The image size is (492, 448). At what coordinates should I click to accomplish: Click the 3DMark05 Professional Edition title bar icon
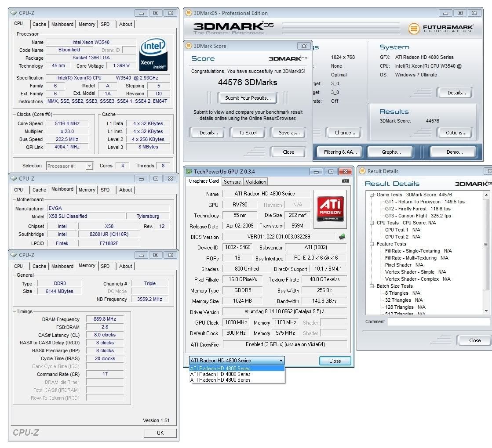[x=189, y=13]
